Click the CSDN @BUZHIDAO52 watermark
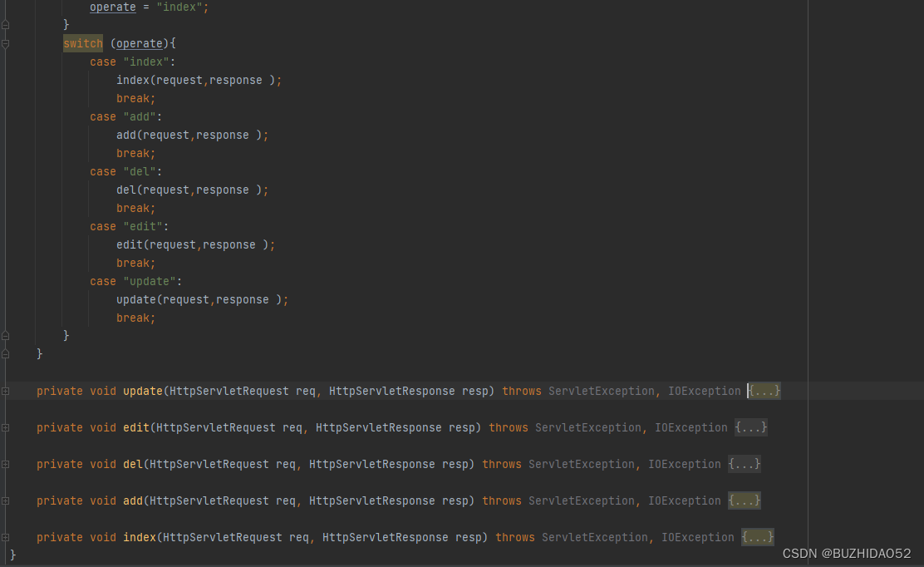924x567 pixels. click(849, 553)
